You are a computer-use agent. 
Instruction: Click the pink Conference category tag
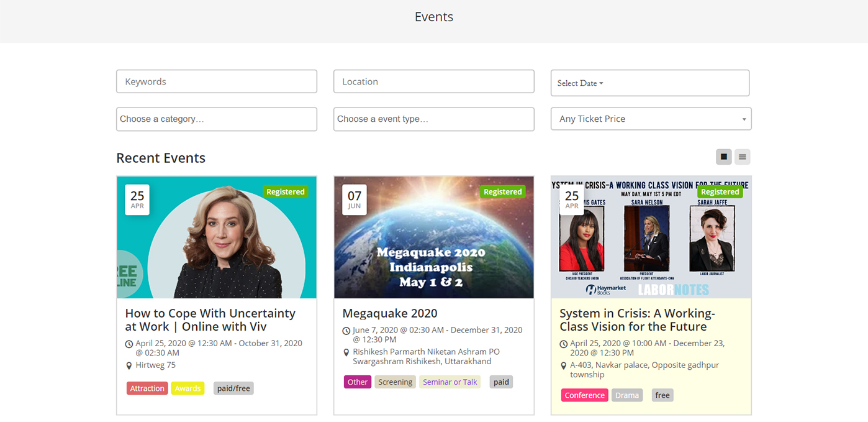pos(584,395)
